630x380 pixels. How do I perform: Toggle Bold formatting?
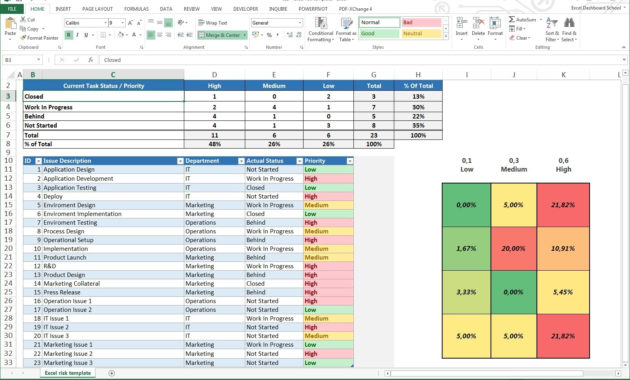(x=69, y=35)
